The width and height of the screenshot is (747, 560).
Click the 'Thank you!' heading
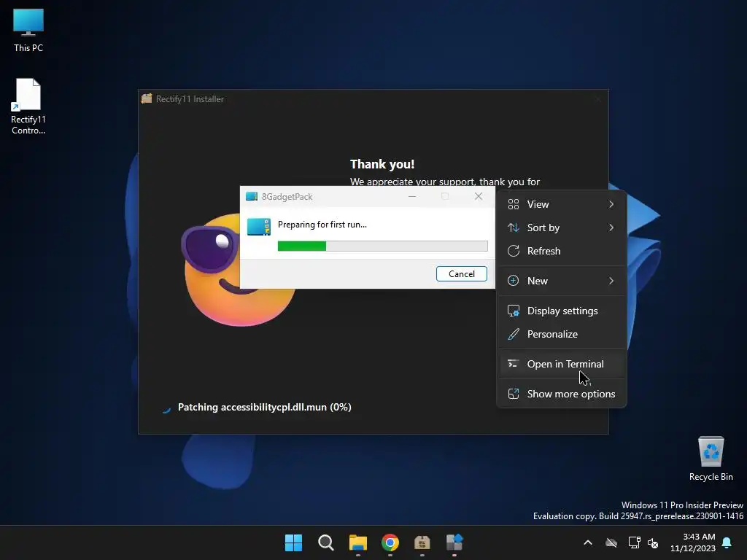click(x=382, y=164)
